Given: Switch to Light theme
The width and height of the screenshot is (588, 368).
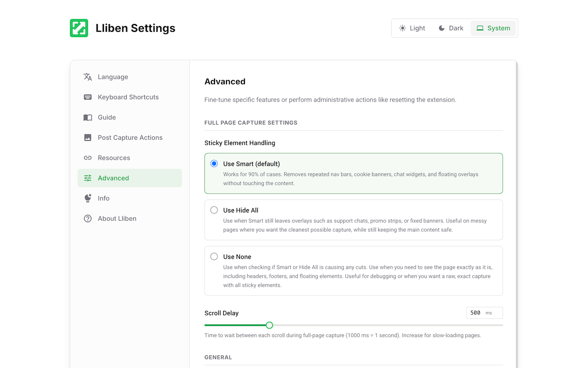Looking at the screenshot, I should [x=412, y=28].
